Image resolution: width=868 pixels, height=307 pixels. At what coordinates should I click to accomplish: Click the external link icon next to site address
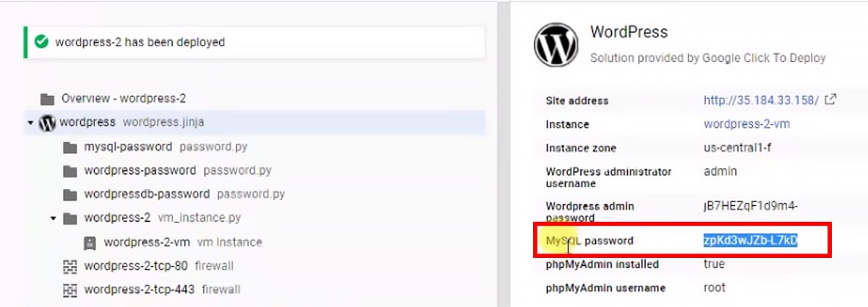[831, 100]
